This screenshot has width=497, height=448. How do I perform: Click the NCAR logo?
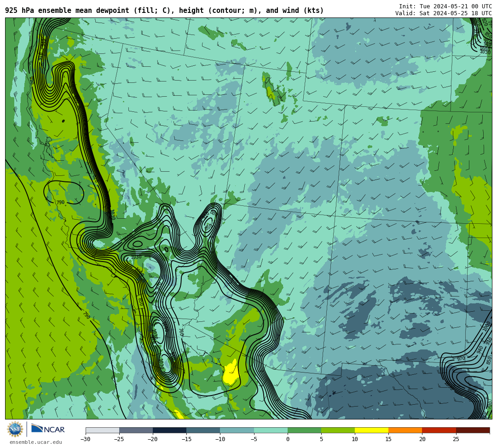[48, 429]
